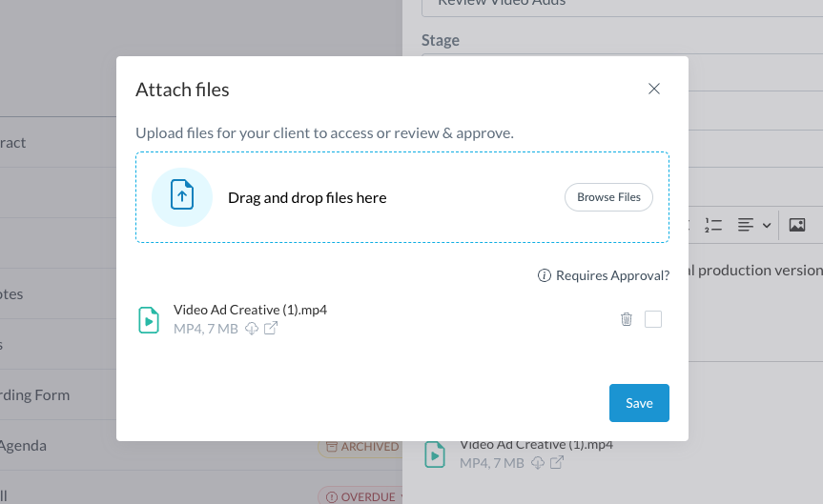823x504 pixels.
Task: Click the upload arrow icon in drop zone
Action: [x=181, y=196]
